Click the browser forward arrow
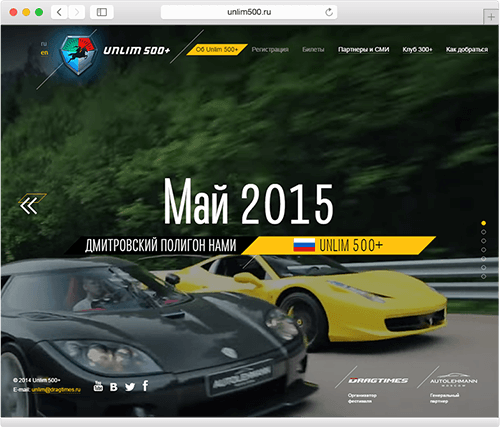Image resolution: width=500 pixels, height=427 pixels. tap(77, 12)
